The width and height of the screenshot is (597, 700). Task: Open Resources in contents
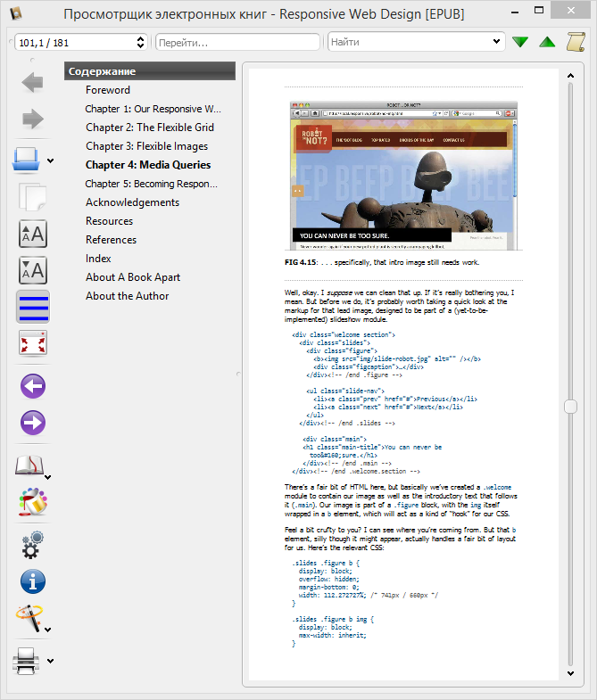[x=109, y=221]
